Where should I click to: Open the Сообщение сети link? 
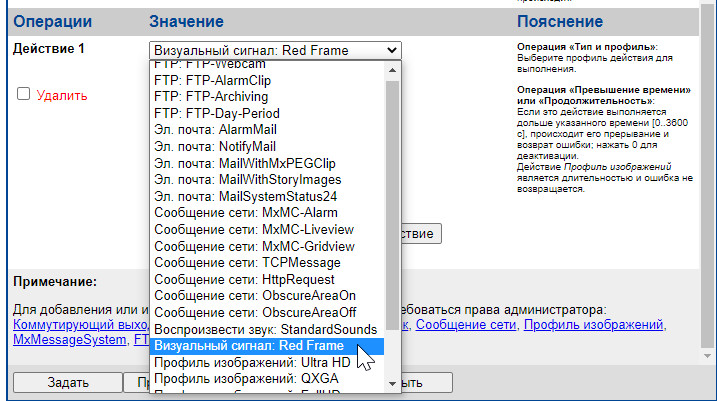click(466, 325)
